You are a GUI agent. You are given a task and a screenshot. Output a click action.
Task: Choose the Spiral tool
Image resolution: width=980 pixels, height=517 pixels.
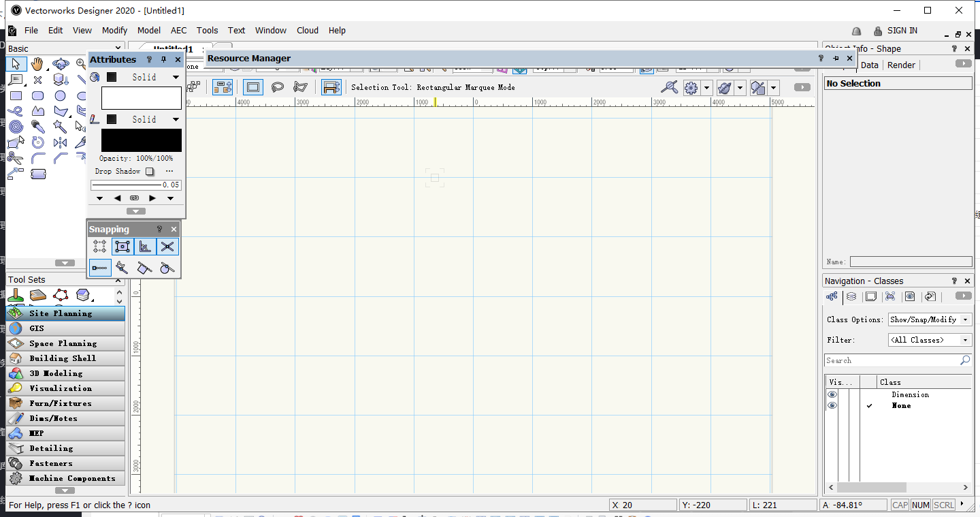[x=16, y=127]
